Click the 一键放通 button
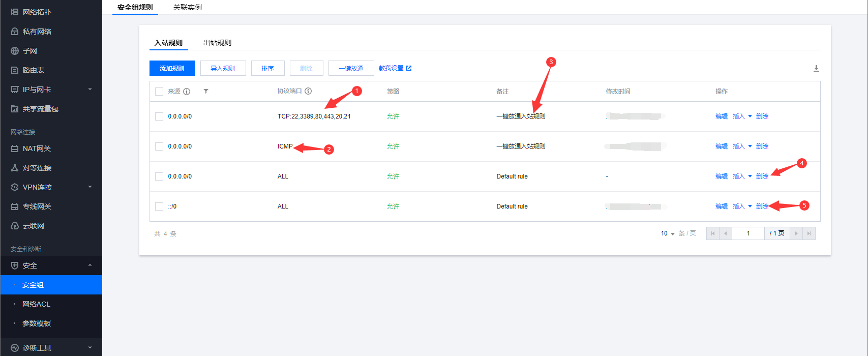Viewport: 868px width, 356px height. pyautogui.click(x=351, y=68)
